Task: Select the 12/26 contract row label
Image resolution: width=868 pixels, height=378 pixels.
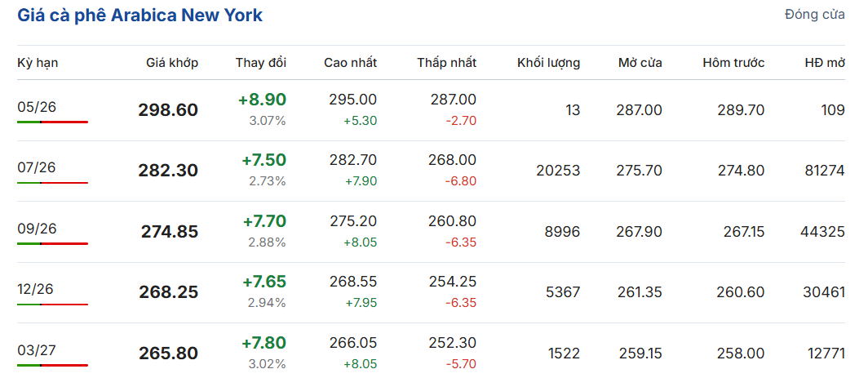Action: (x=35, y=289)
